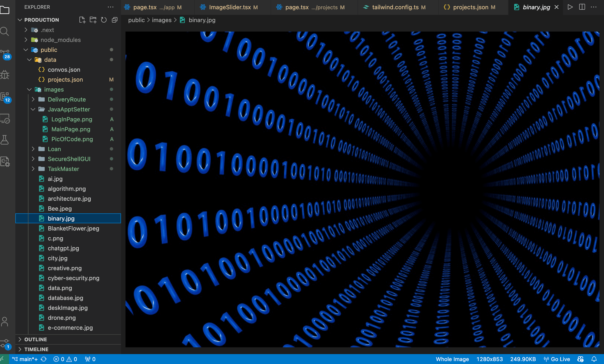Image resolution: width=604 pixels, height=364 pixels.
Task: Open Explorer views and more actions menu
Action: click(x=111, y=7)
